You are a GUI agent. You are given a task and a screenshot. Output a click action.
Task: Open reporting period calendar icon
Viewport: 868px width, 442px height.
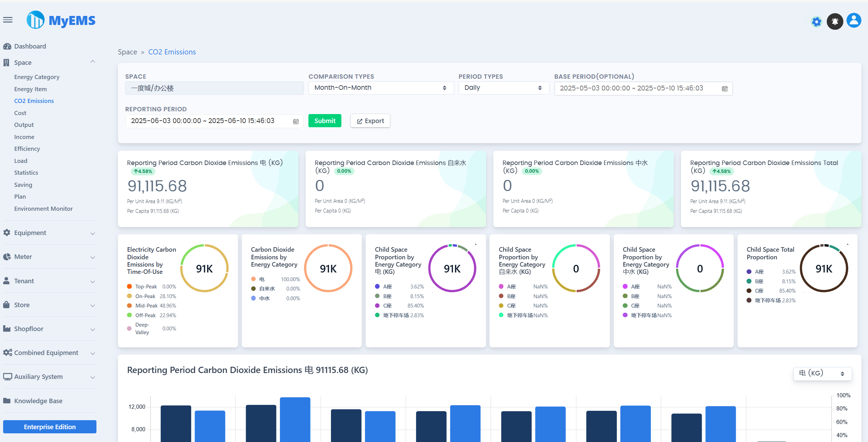(x=296, y=121)
